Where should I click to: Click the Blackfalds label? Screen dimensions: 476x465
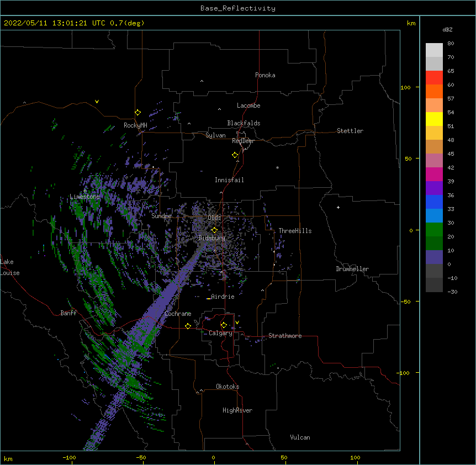tap(244, 123)
